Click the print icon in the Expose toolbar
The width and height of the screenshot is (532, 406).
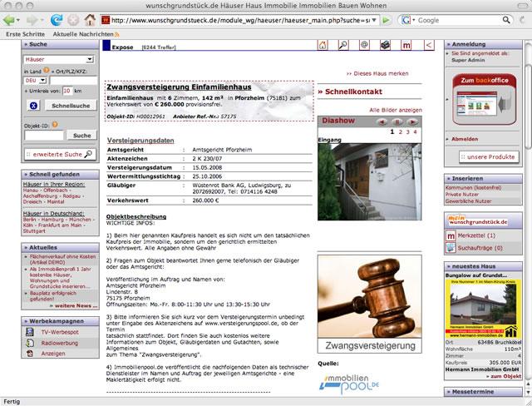pyautogui.click(x=385, y=45)
